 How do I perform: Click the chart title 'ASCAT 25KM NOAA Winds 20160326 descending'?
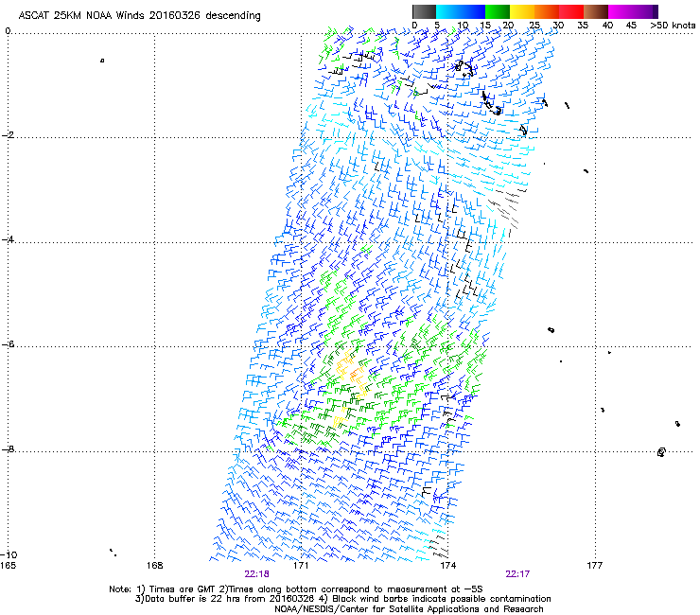[x=139, y=16]
